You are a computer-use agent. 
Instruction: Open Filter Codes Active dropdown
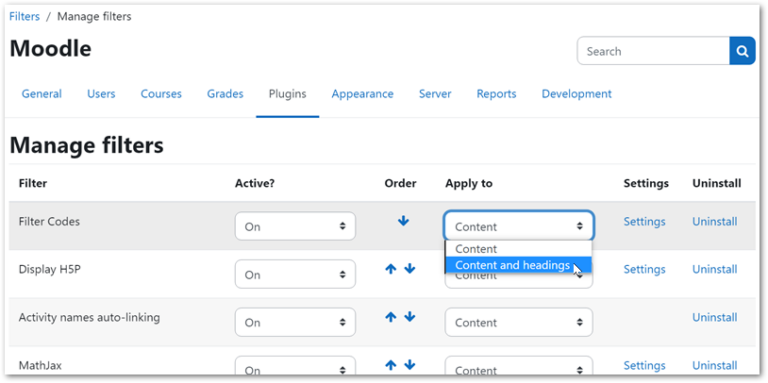(295, 226)
